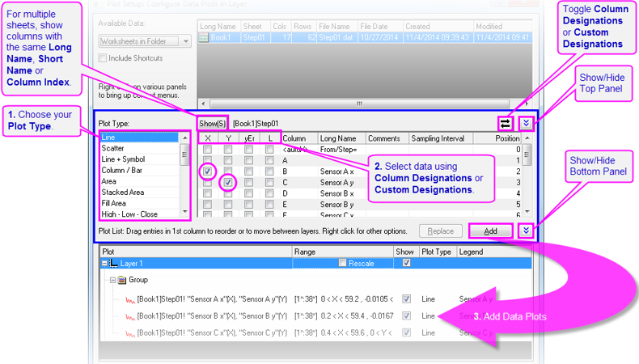Uncheck the X designation for column B
The image size is (639, 364).
208,171
